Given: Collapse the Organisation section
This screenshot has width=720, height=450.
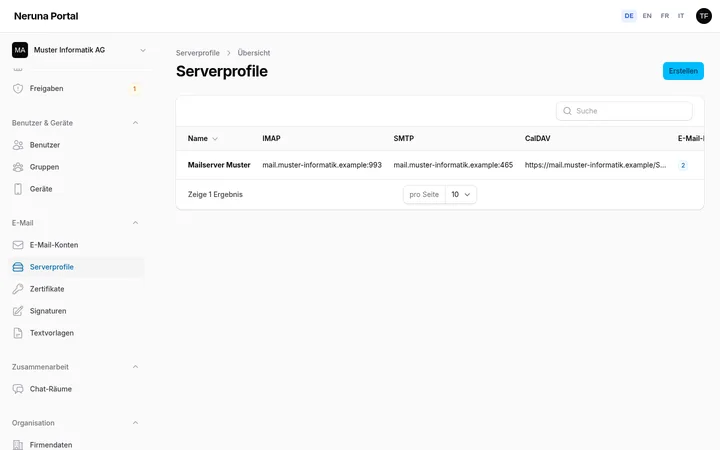Looking at the screenshot, I should coord(135,423).
